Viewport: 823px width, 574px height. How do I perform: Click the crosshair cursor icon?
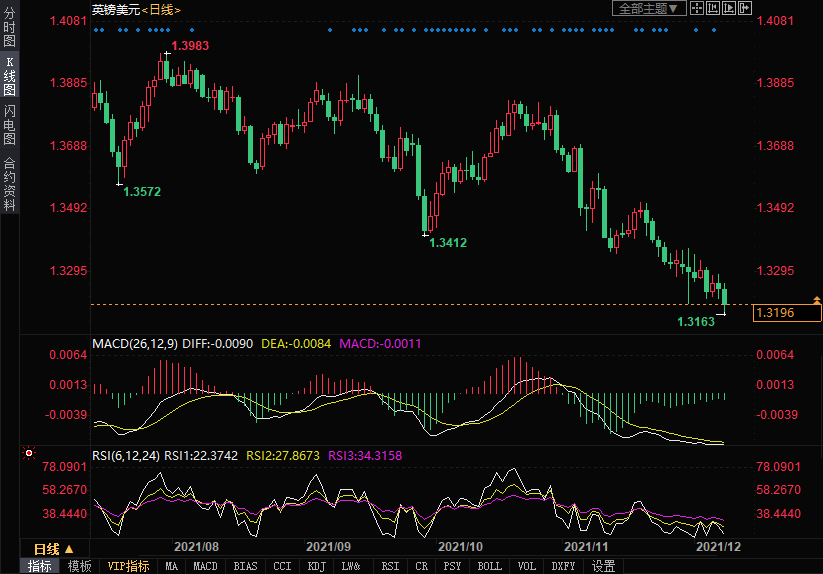698,8
